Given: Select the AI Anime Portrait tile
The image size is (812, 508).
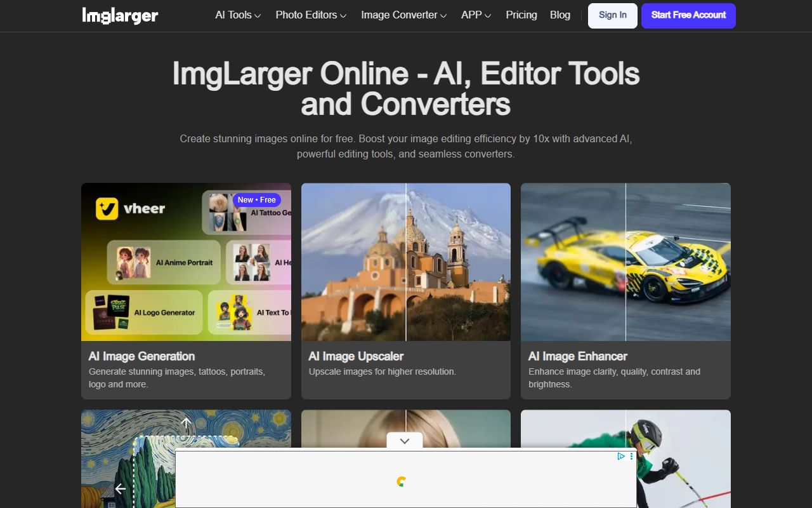Looking at the screenshot, I should click(x=165, y=262).
